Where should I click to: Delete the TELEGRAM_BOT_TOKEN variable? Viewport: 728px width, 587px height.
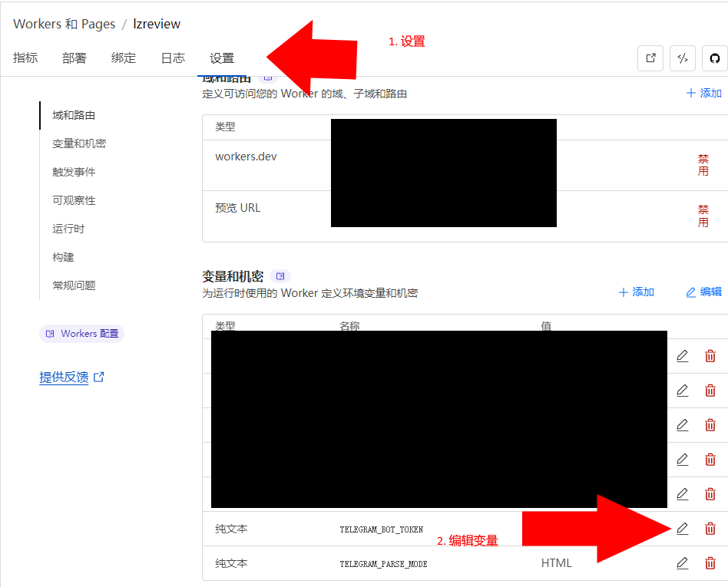710,529
